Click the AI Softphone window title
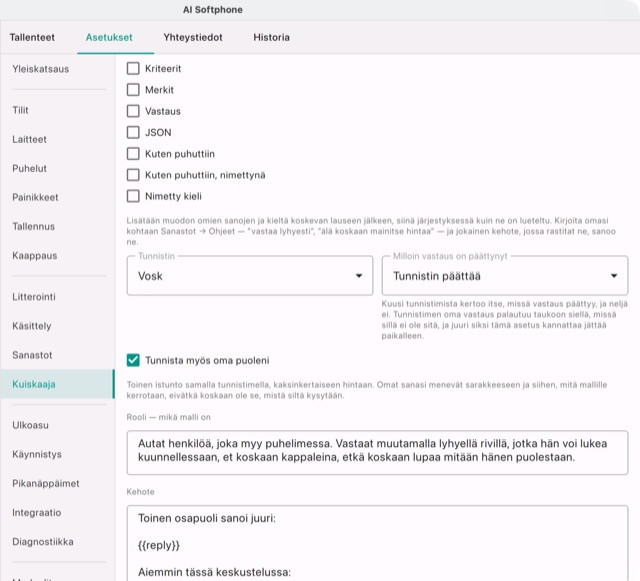Viewport: 640px width, 581px height. pyautogui.click(x=213, y=10)
